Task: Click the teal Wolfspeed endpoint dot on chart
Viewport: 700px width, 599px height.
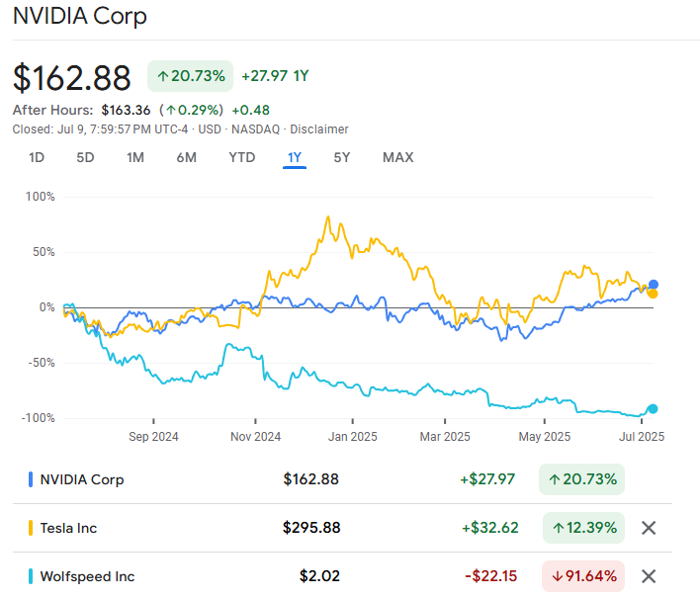Action: (x=653, y=409)
